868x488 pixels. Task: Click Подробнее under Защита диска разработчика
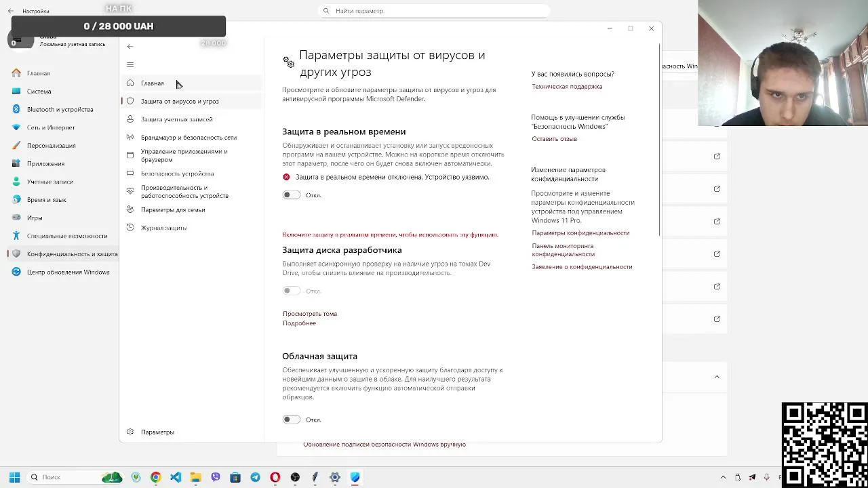[299, 323]
